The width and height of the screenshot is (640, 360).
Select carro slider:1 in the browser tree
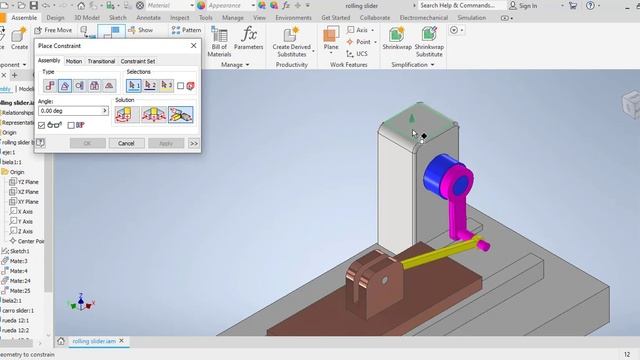(18, 311)
